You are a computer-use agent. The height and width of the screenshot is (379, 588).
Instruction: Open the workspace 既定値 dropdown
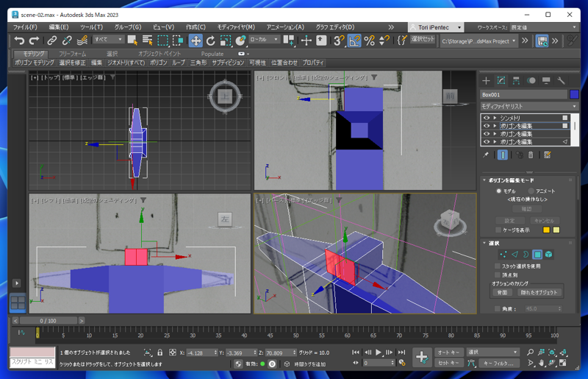543,27
